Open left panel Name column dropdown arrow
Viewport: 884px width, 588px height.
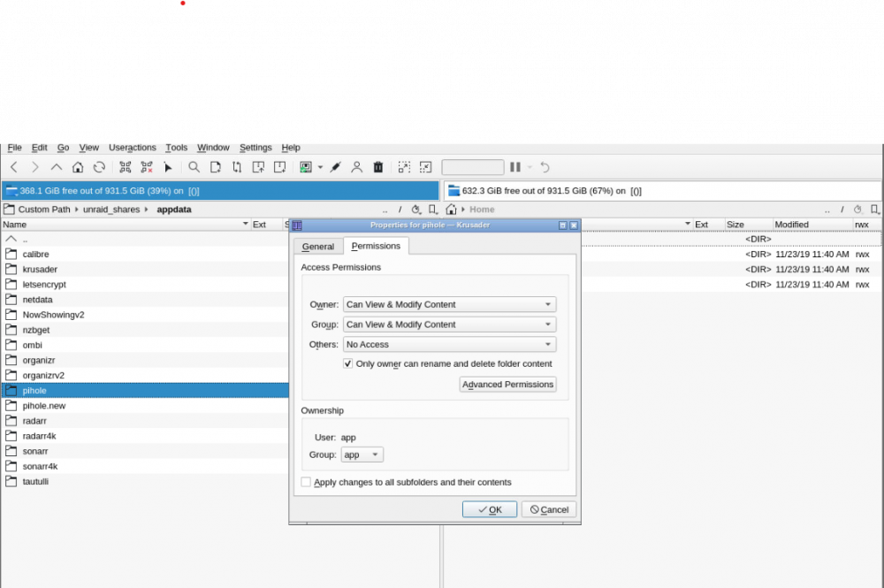(x=245, y=224)
